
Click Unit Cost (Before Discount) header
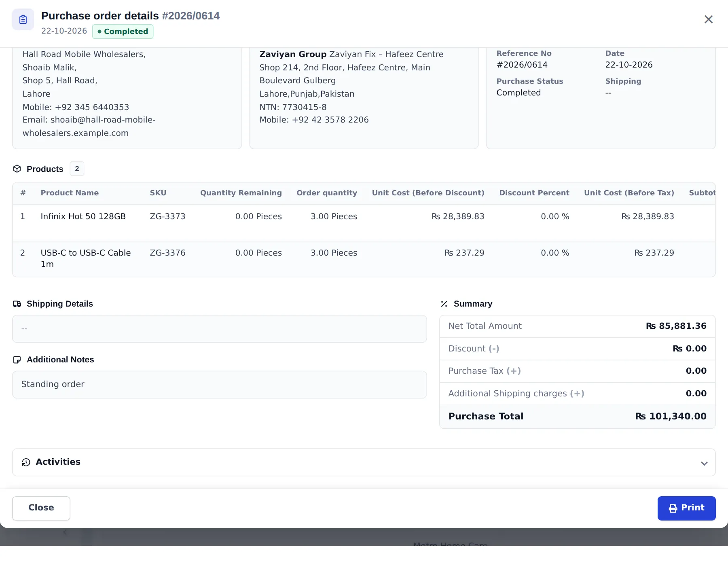pyautogui.click(x=428, y=193)
